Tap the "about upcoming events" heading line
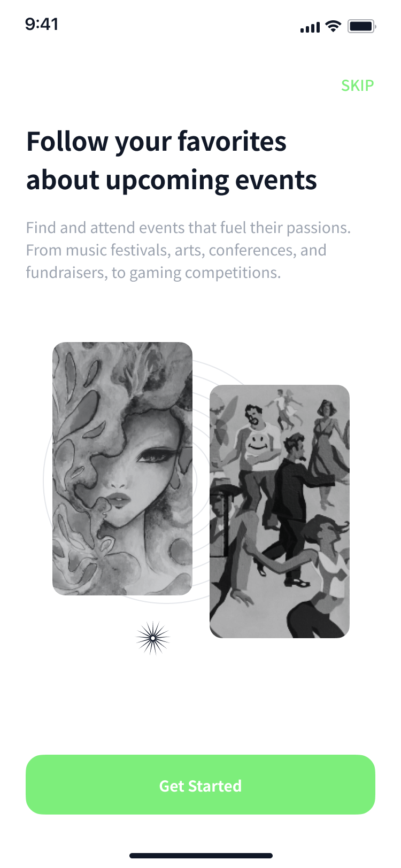The height and width of the screenshot is (868, 401). [172, 180]
